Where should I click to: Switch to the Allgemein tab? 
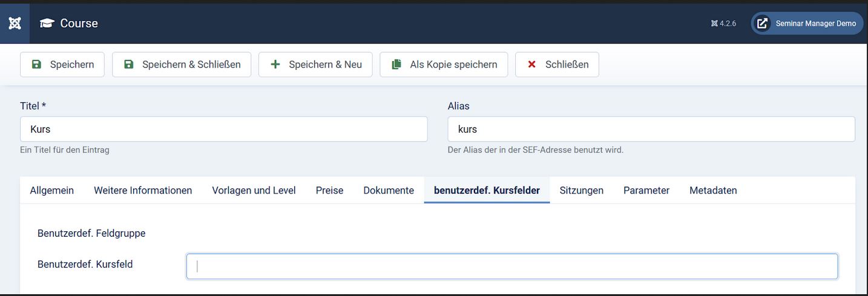coord(52,190)
